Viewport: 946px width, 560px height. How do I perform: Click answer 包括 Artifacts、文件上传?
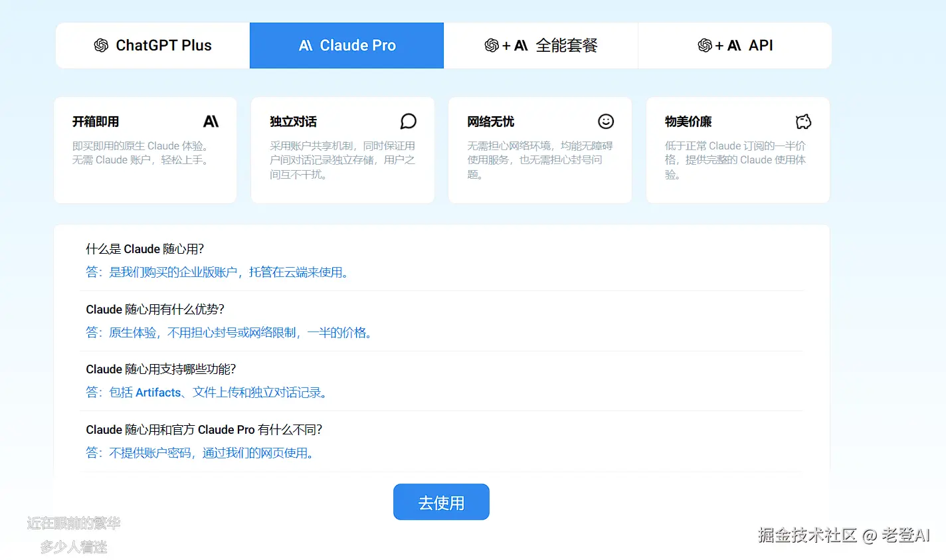pyautogui.click(x=209, y=393)
